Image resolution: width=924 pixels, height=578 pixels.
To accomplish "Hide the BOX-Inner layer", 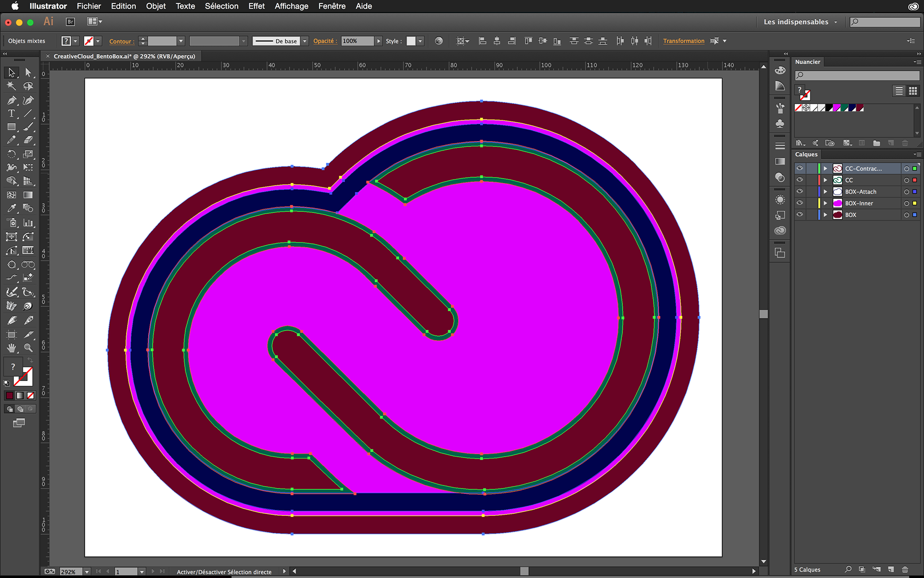I will pos(800,203).
